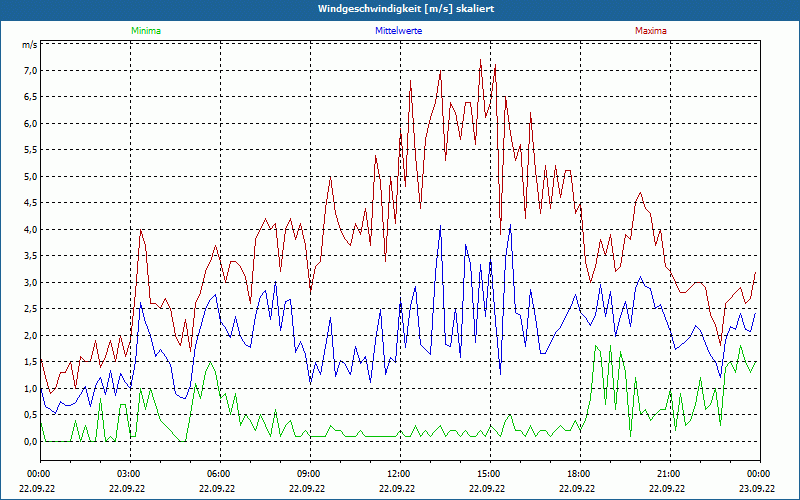Viewport: 800px width, 500px height.
Task: Click the 1,5 y-axis value
Action: coord(31,362)
